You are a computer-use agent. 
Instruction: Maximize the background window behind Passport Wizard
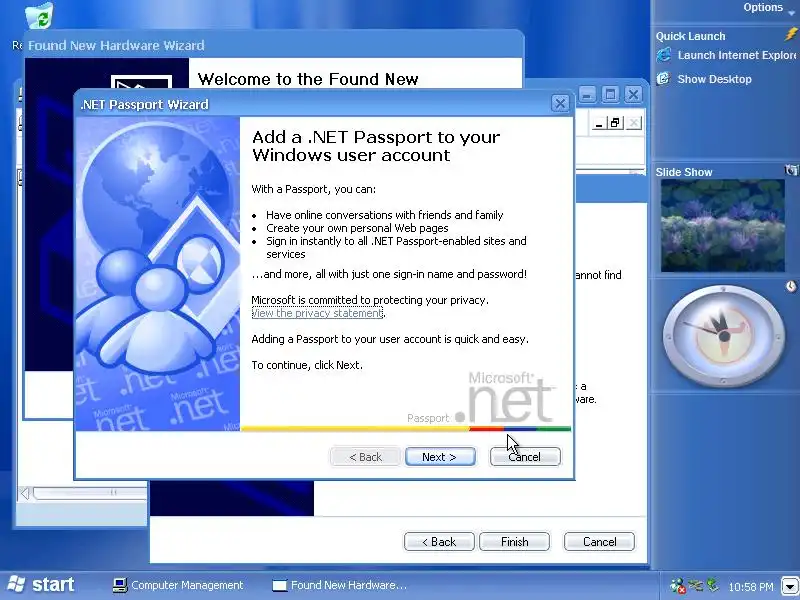pos(610,94)
